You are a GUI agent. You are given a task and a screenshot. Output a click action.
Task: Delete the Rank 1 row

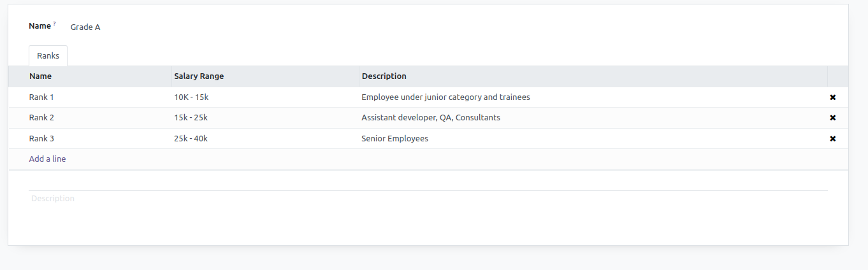[832, 97]
